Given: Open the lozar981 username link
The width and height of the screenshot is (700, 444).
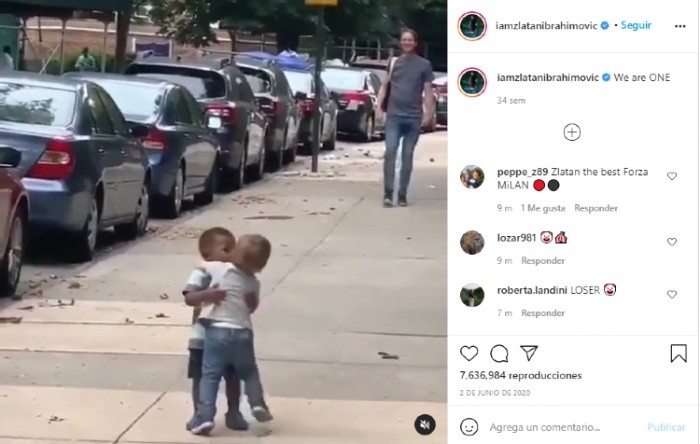Looking at the screenshot, I should [516, 238].
